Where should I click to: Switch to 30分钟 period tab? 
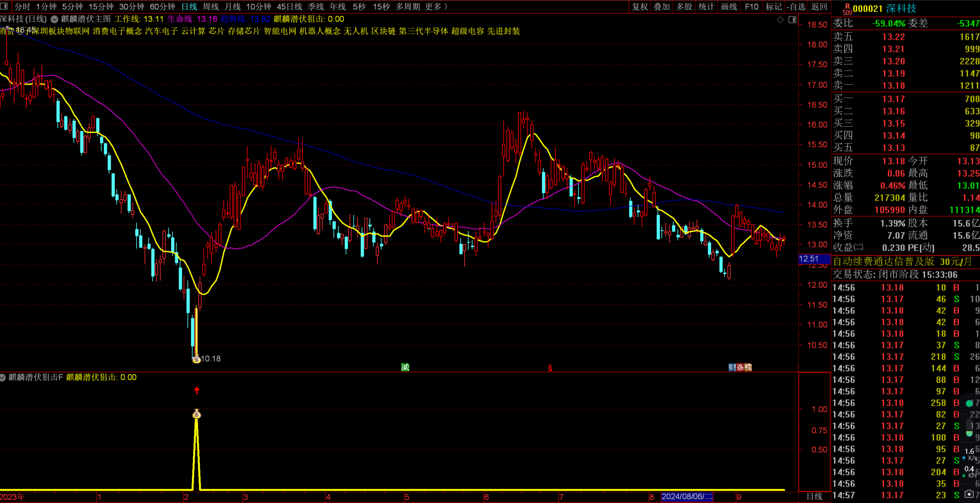132,7
